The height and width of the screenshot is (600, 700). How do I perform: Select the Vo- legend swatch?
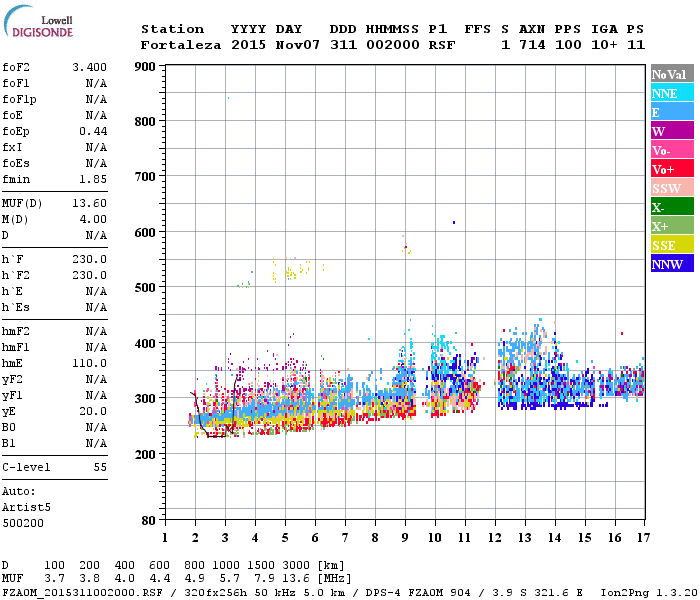[672, 150]
